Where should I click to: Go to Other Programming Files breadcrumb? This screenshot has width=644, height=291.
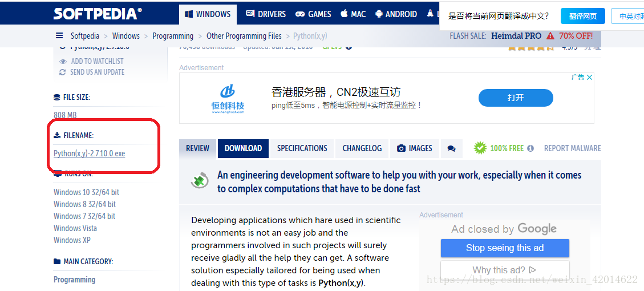(244, 36)
